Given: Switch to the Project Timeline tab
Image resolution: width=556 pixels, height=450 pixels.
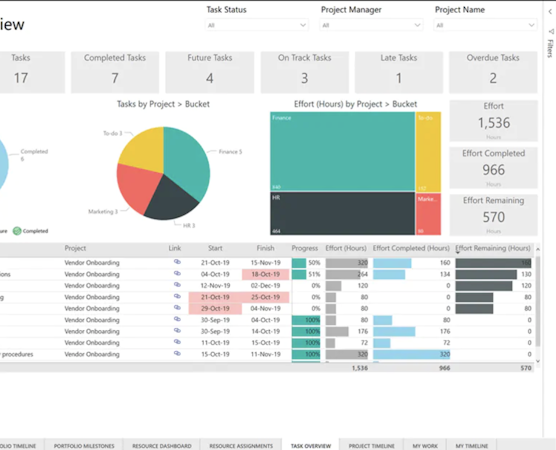Looking at the screenshot, I should coord(371,446).
